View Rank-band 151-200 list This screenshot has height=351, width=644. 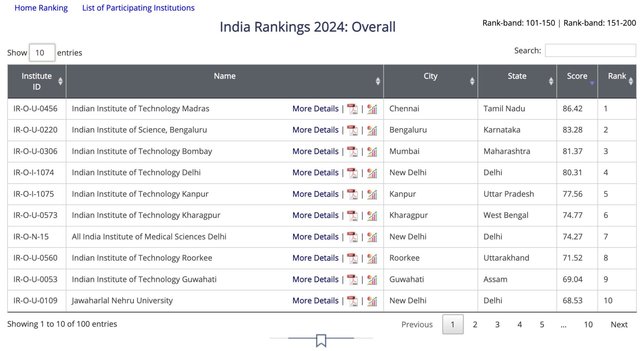600,23
